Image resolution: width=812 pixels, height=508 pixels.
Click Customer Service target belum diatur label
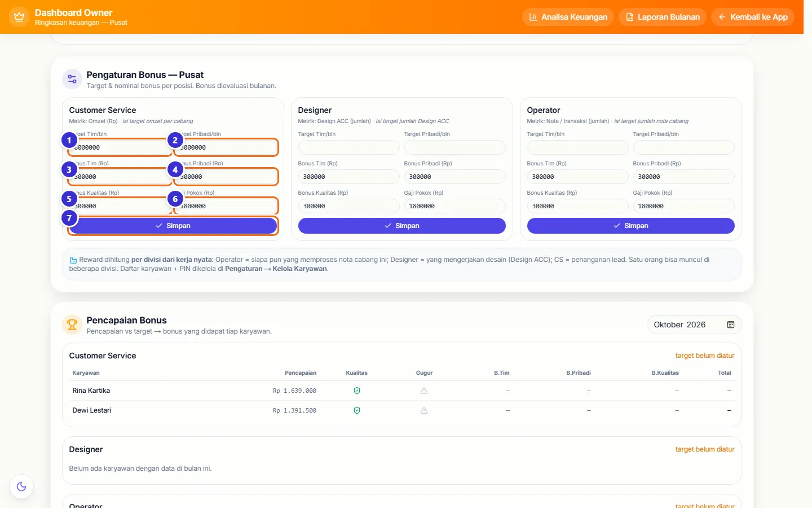(705, 356)
